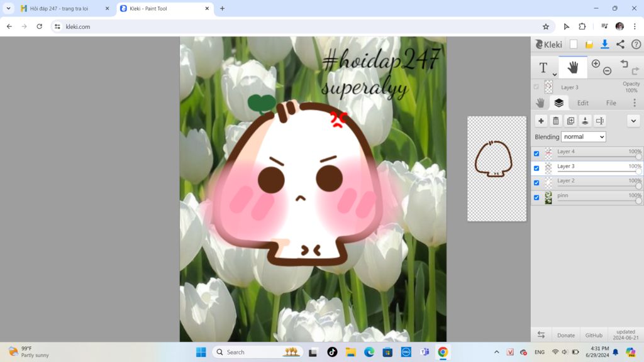Select the Hand pan tool

pos(572,67)
